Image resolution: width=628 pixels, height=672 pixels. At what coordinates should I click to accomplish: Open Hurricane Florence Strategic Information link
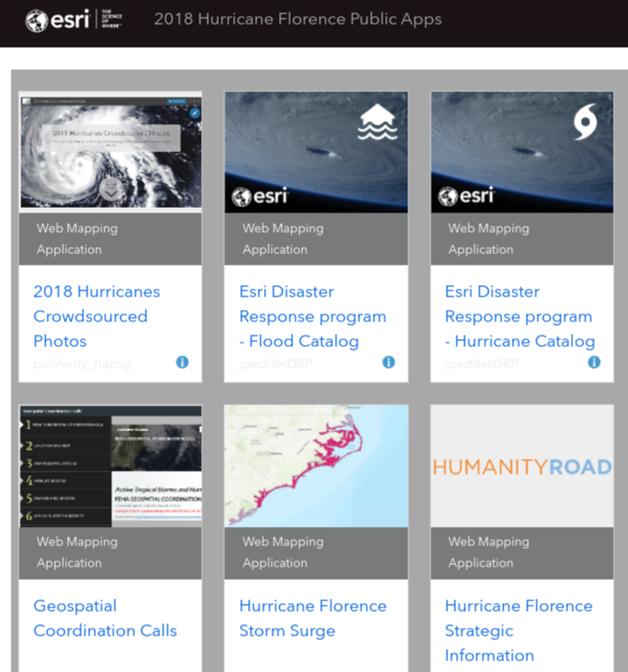[x=518, y=630]
